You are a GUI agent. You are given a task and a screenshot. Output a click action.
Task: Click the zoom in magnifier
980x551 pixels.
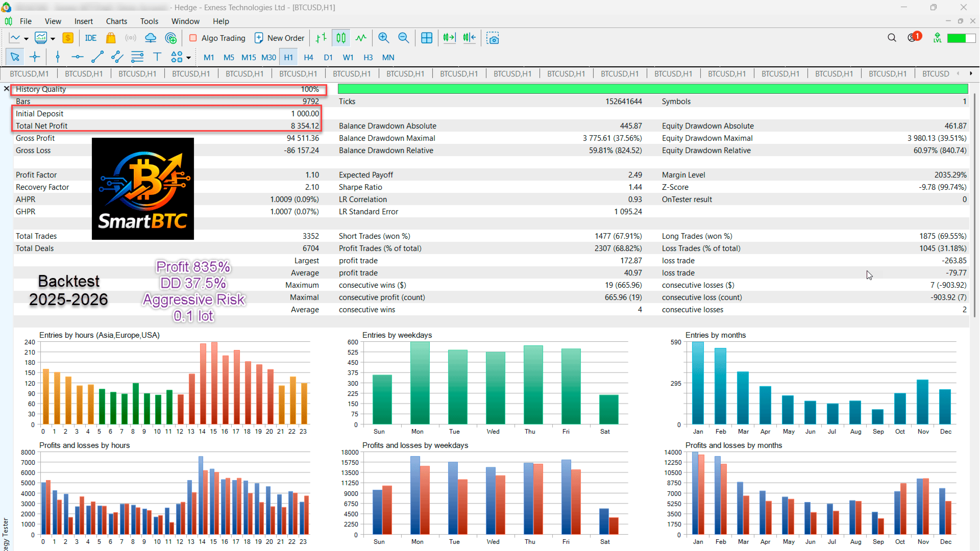point(383,38)
